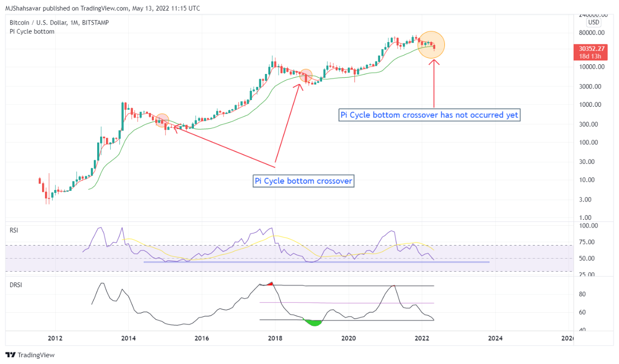Click the red price label showing 30352.27
Viewport: 619px width, 364px height.
point(590,49)
